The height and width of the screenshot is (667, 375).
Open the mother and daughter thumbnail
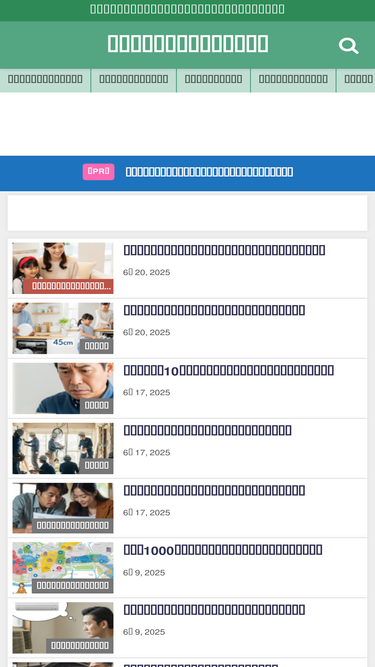pos(63,268)
